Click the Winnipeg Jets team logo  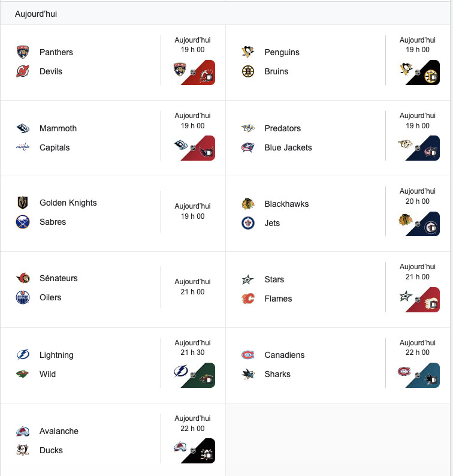coord(248,223)
